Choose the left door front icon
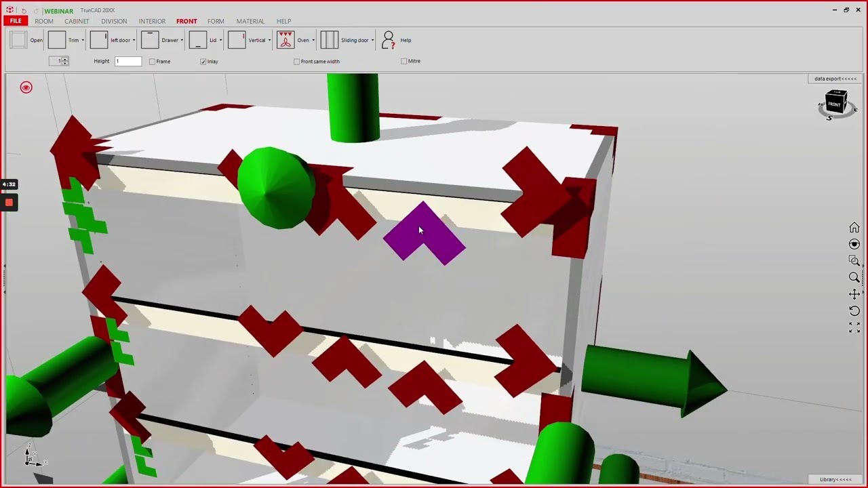Image resolution: width=868 pixels, height=488 pixels. tap(99, 40)
